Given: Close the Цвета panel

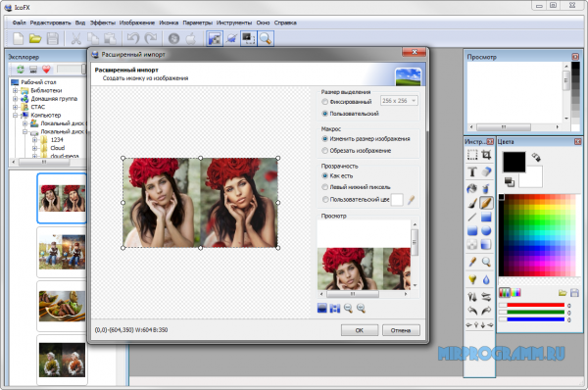Looking at the screenshot, I should click(x=577, y=141).
